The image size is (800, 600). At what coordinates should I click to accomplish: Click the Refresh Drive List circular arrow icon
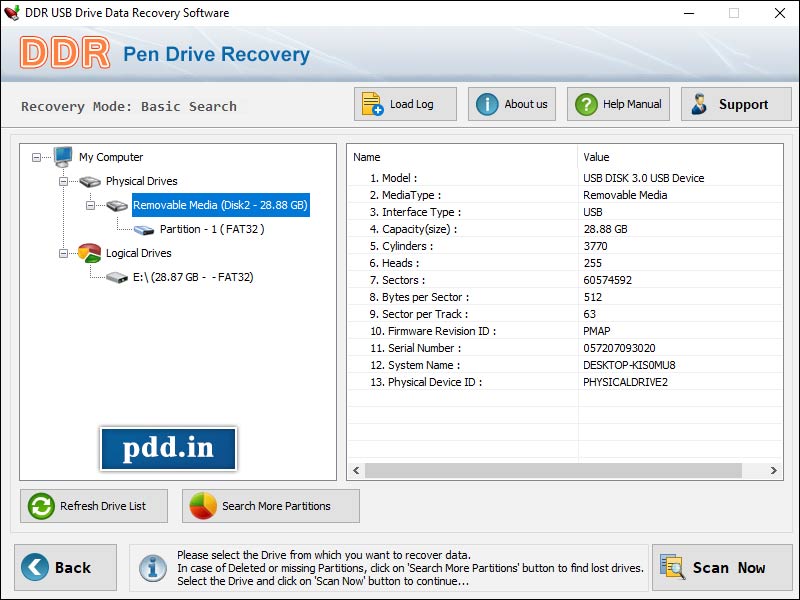39,506
